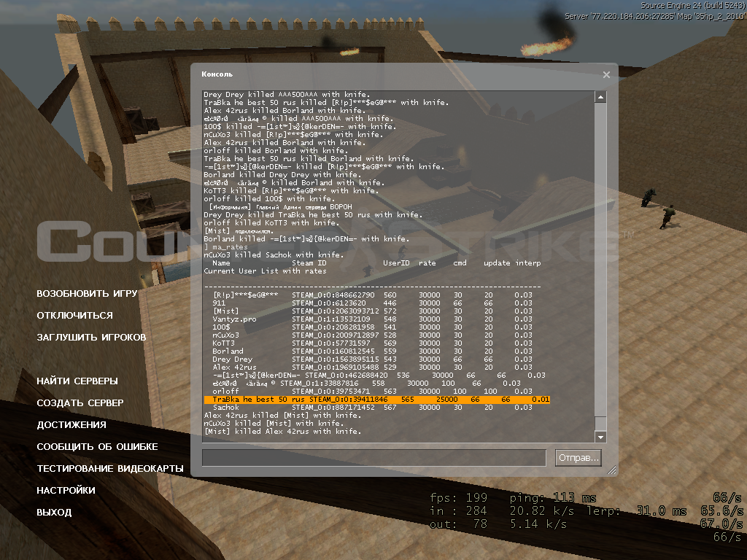
Task: Click ВЫХОД to quit the game
Action: pyautogui.click(x=54, y=513)
